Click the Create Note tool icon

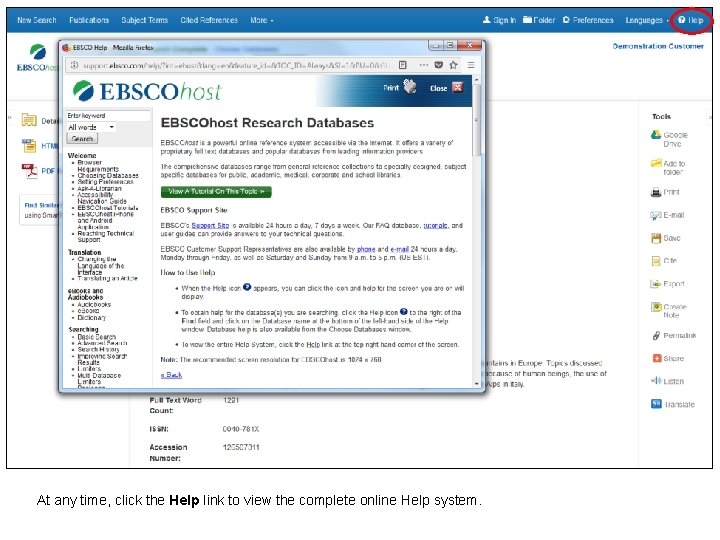(656, 307)
